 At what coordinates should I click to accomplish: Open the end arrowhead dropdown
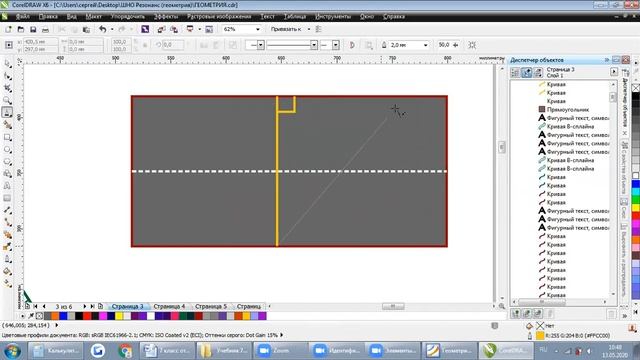pyautogui.click(x=336, y=45)
